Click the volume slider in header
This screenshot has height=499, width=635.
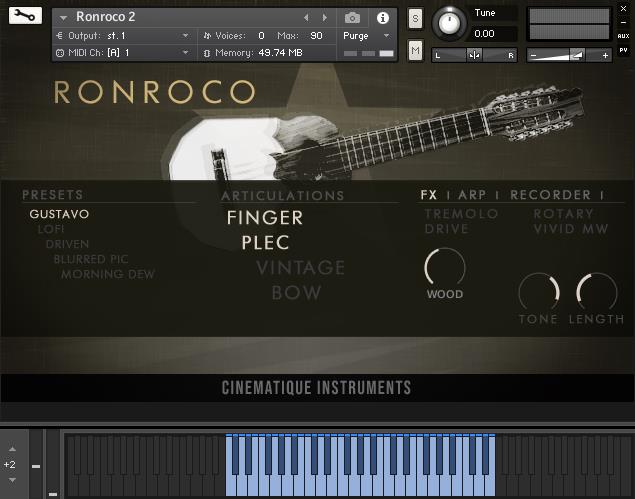569,56
